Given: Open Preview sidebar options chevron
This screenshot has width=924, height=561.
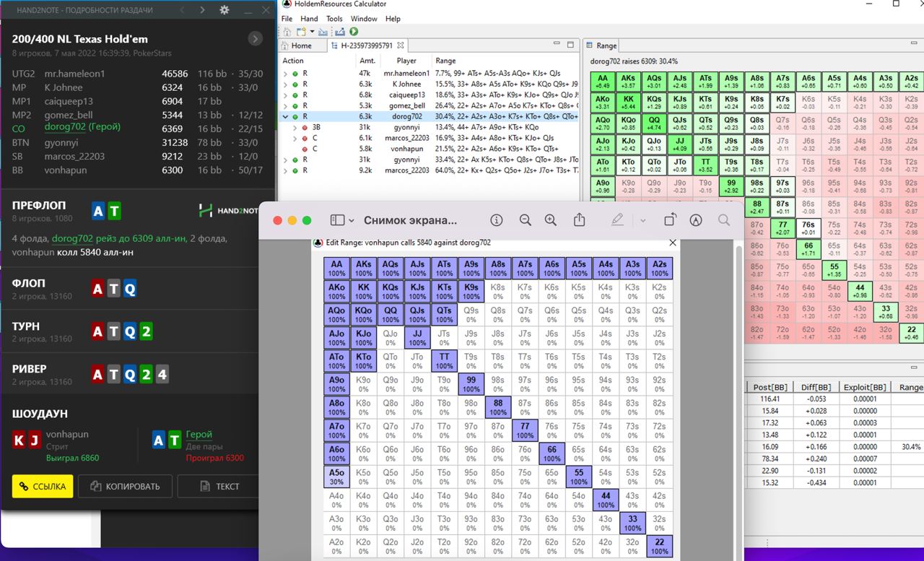Looking at the screenshot, I should [352, 220].
